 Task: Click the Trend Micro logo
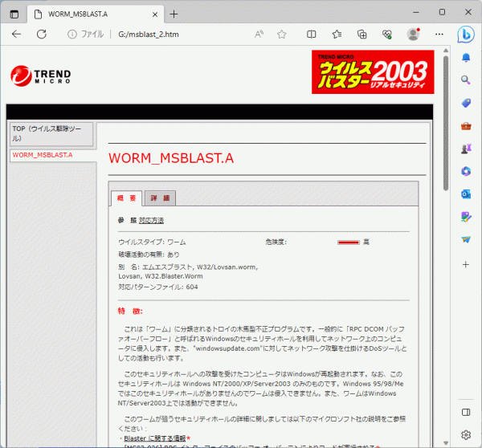[x=40, y=75]
